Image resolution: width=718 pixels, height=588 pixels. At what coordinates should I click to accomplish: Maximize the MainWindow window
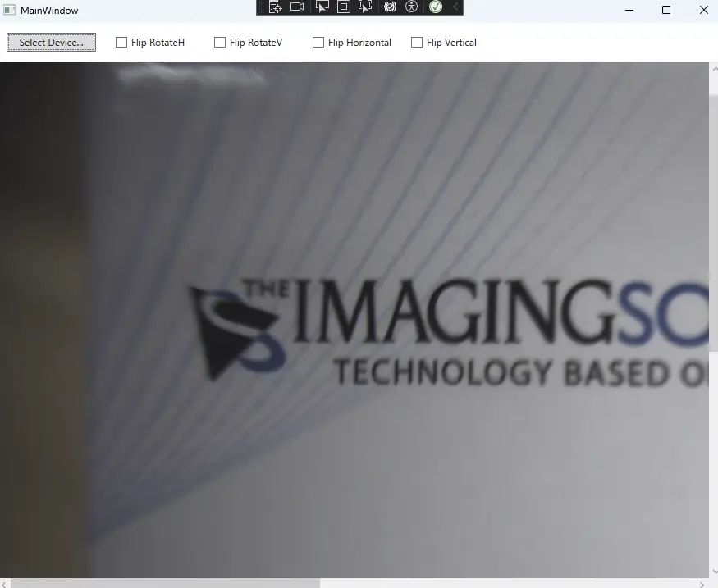(x=666, y=10)
